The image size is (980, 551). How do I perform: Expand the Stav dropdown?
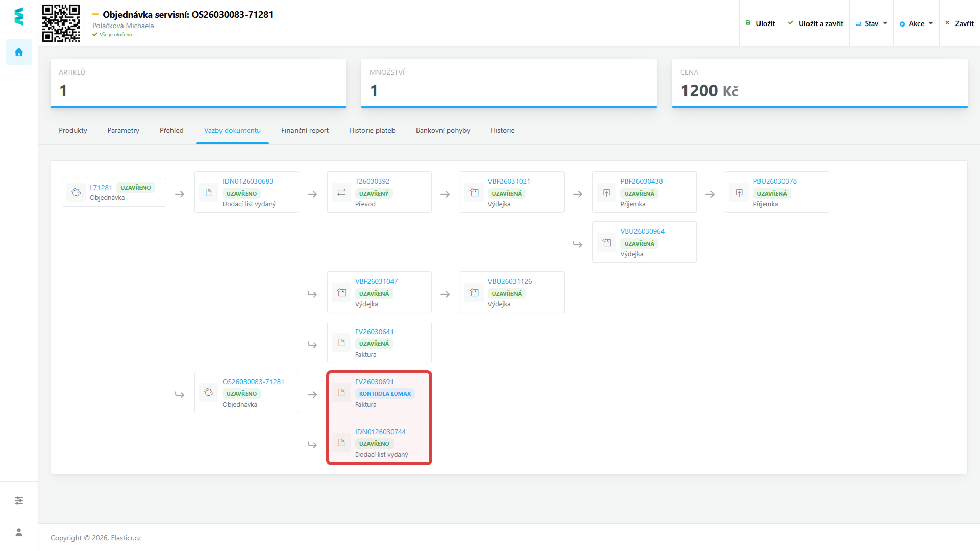pyautogui.click(x=871, y=23)
